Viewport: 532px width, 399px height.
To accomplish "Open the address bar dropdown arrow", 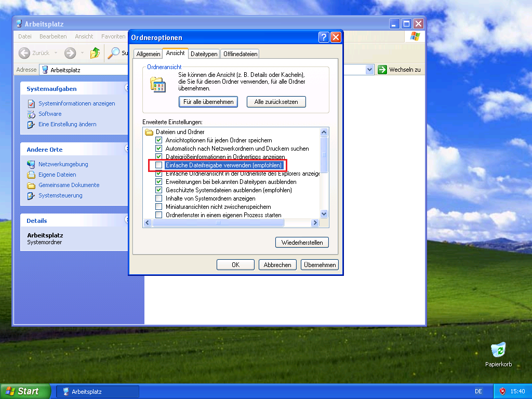I will (370, 70).
